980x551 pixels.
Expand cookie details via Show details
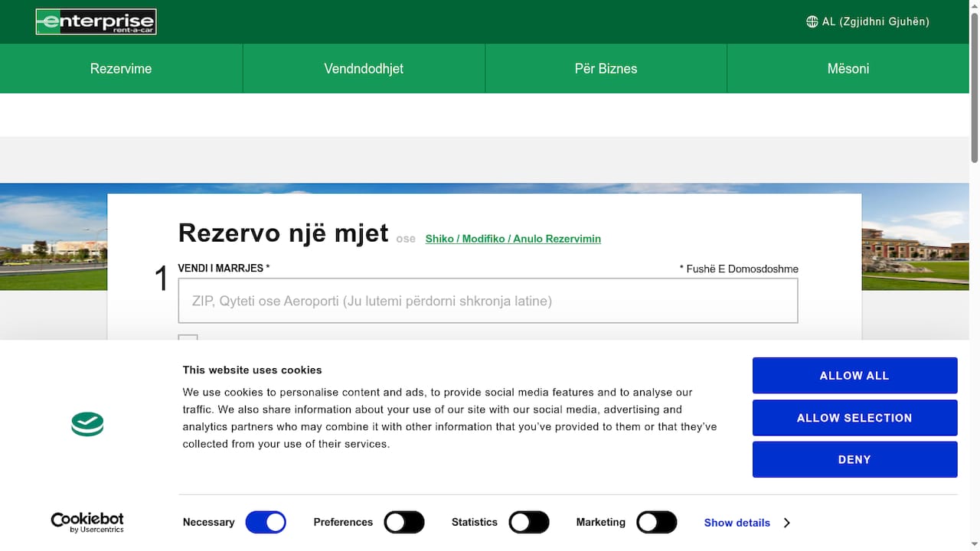[x=737, y=523]
